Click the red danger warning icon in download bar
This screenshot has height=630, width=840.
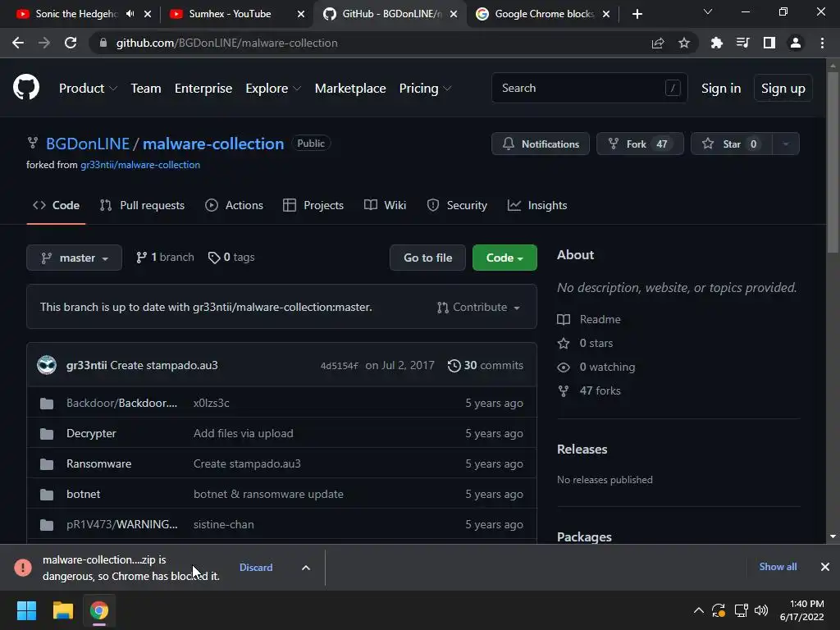pyautogui.click(x=23, y=568)
